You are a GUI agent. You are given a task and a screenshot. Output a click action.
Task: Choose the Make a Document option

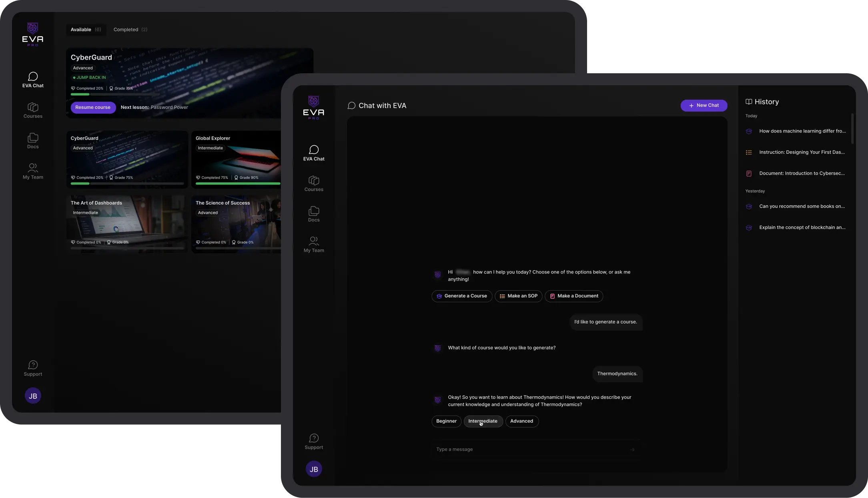coord(573,296)
